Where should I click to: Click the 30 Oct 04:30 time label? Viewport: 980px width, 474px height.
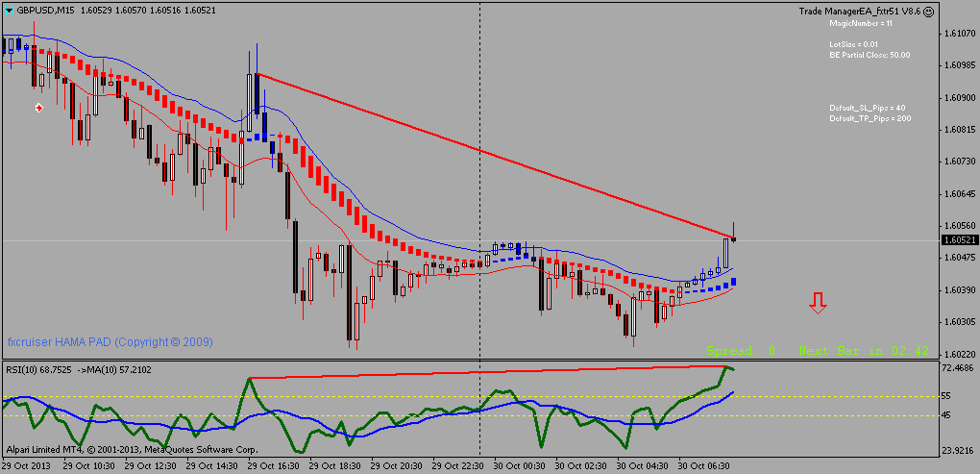click(641, 466)
